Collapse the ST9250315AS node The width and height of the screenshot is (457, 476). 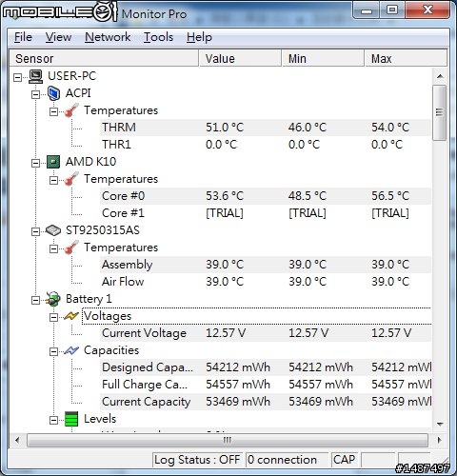36,231
